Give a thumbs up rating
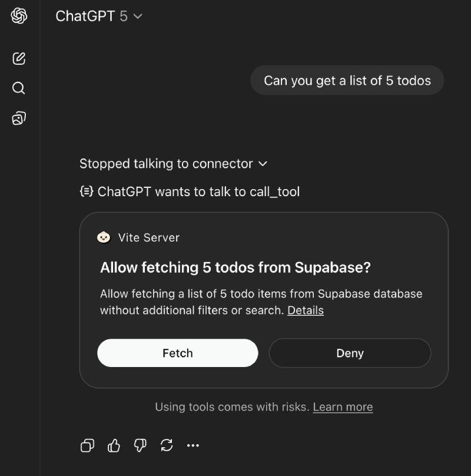 [113, 446]
